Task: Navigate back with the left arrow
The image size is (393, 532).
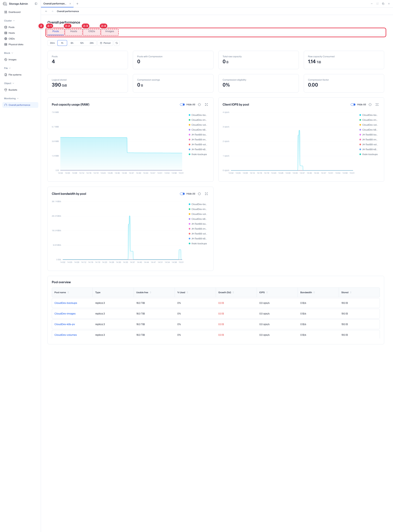Action: (x=46, y=11)
